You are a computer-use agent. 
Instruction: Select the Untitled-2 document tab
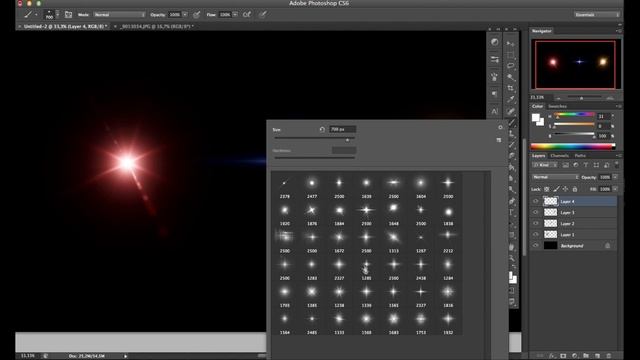click(x=65, y=27)
